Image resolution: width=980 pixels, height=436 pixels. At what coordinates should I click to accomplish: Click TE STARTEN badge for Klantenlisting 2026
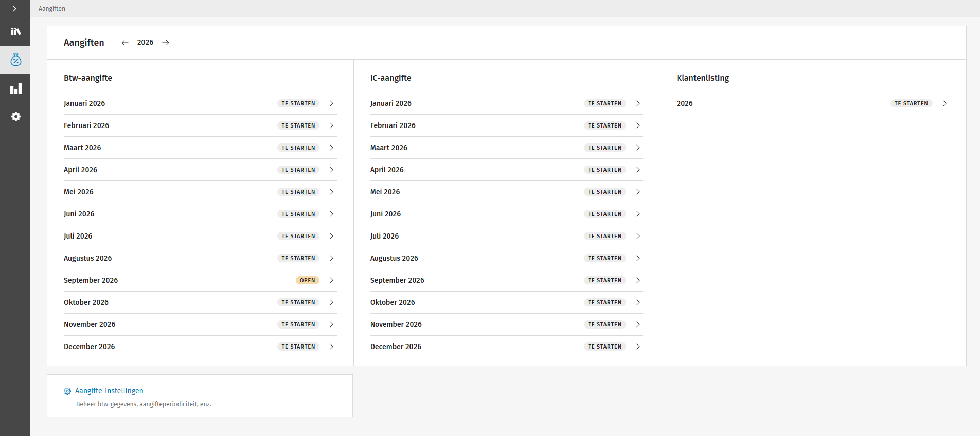pos(911,103)
